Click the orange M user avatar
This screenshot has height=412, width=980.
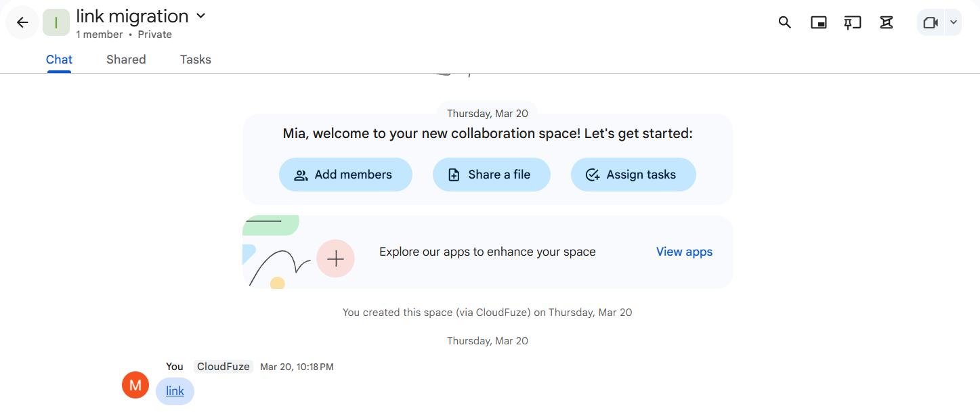click(135, 385)
